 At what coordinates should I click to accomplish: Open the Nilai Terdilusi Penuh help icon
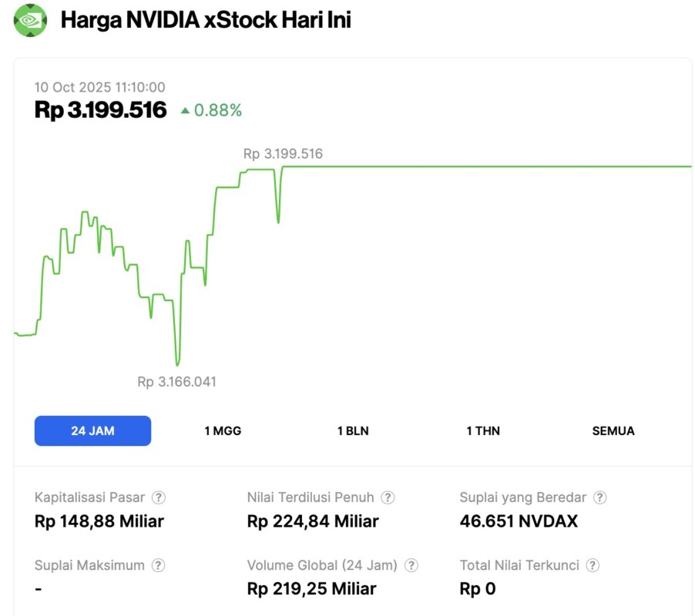[388, 497]
